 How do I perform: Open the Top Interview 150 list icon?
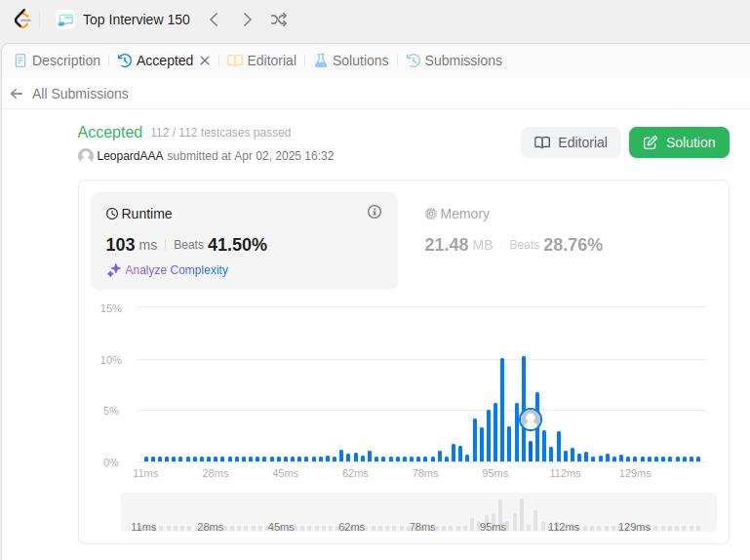[x=65, y=20]
